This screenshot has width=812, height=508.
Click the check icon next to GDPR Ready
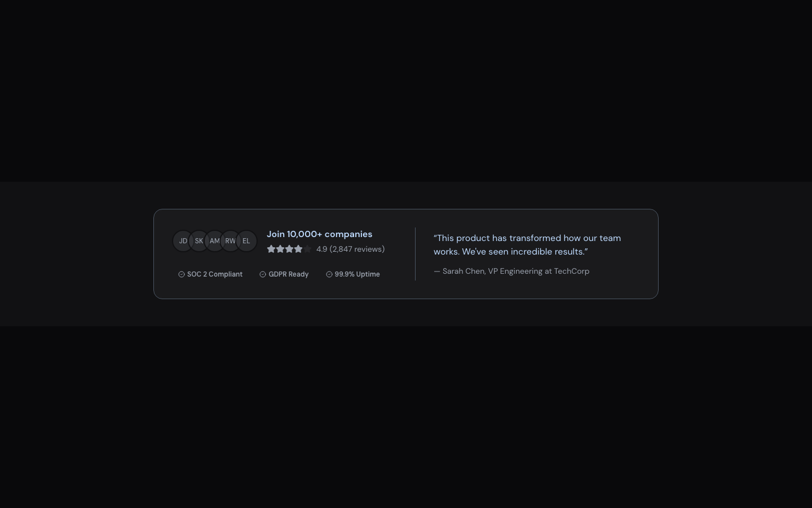coord(263,274)
